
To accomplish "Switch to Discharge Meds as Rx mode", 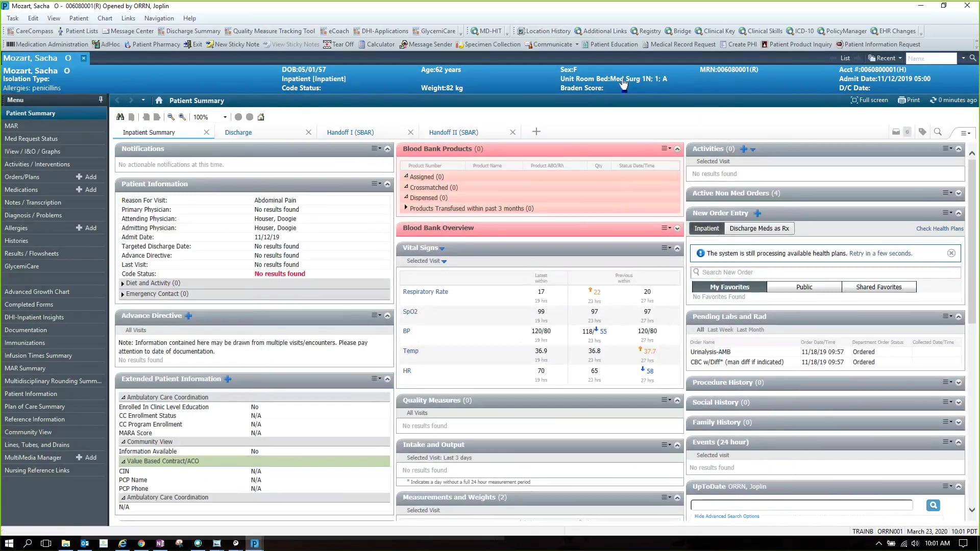I will tap(759, 228).
